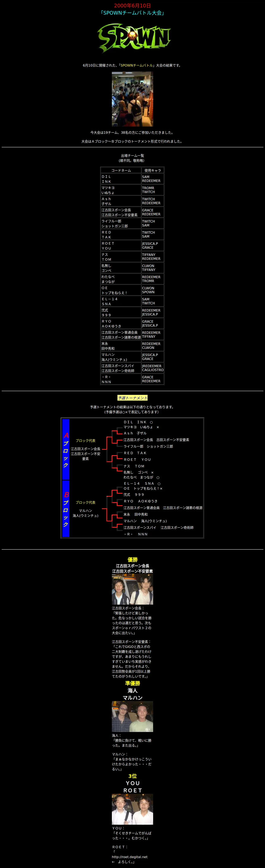Click the TROMR TWITCH character cell
Viewport: 265px width, 868px height.
(153, 190)
